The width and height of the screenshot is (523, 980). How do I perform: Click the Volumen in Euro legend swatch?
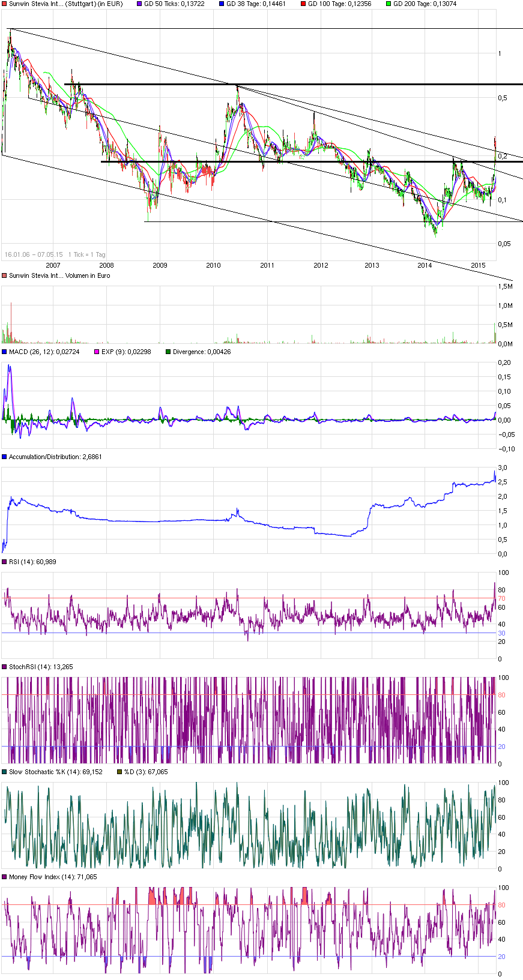coord(4,275)
